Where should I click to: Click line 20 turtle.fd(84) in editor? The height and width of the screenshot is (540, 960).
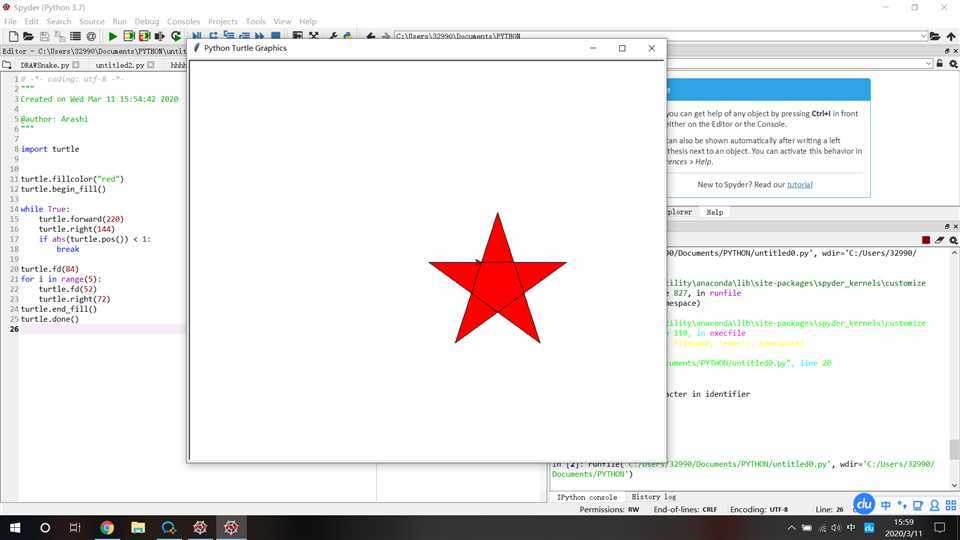[50, 269]
